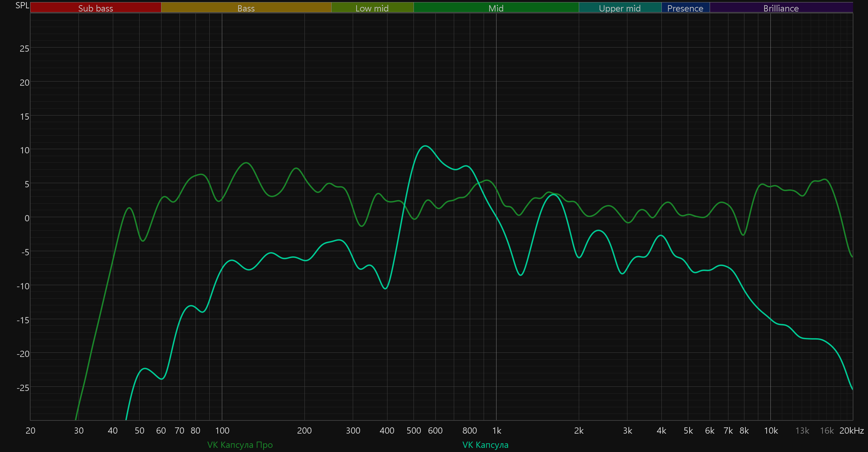
Task: Click the VK Капсула legend label
Action: pyautogui.click(x=485, y=445)
